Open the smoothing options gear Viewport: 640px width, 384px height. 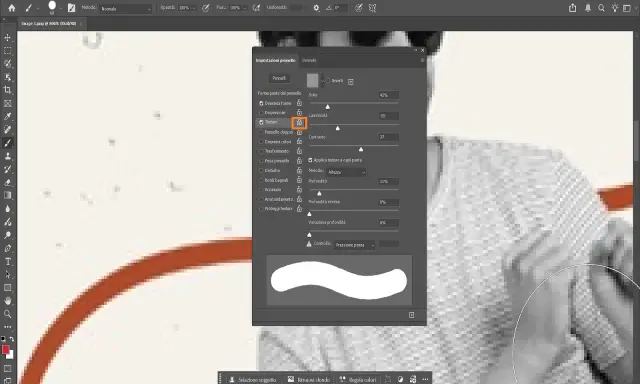pyautogui.click(x=316, y=8)
